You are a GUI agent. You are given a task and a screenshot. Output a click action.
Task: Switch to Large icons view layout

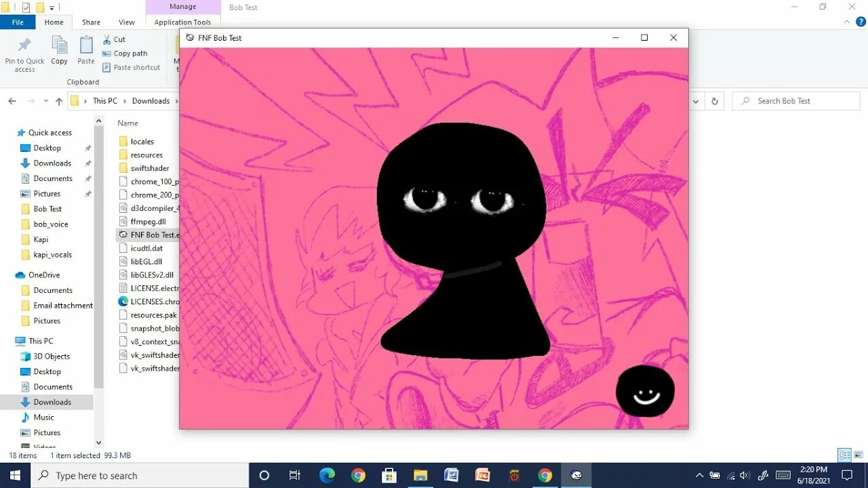click(x=858, y=455)
